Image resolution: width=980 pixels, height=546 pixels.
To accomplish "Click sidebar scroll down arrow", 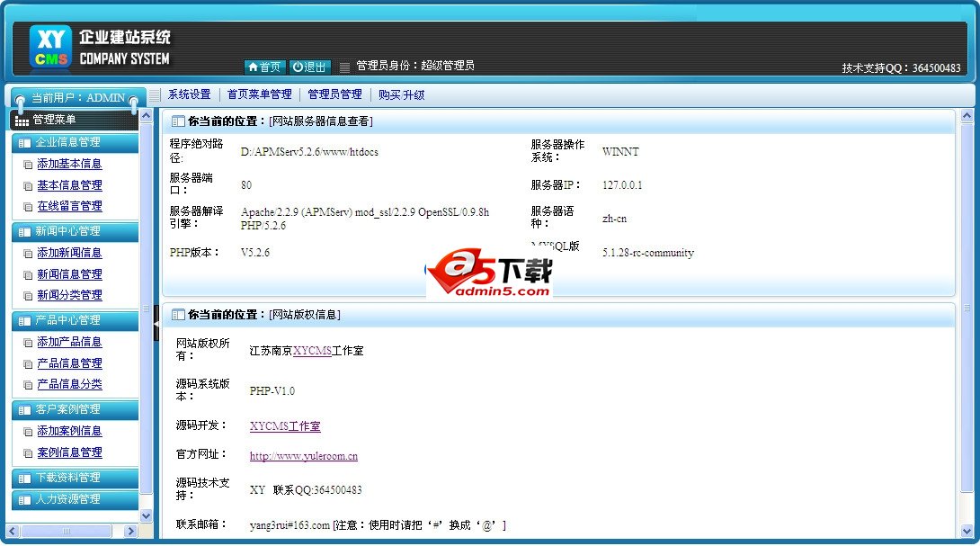I will point(147,516).
